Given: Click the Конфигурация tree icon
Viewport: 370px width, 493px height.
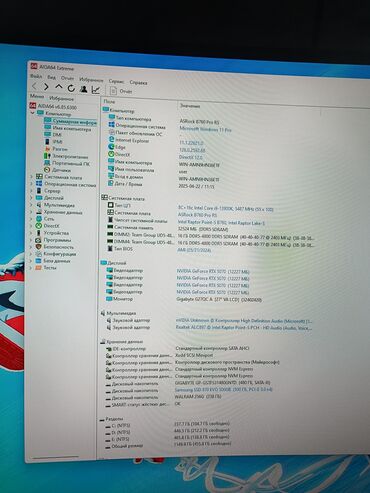Looking at the screenshot, I should point(39,254).
